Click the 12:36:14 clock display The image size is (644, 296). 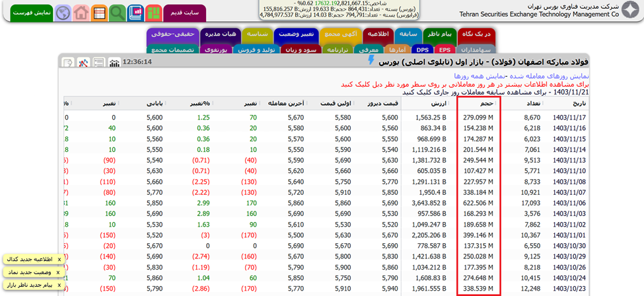(137, 63)
